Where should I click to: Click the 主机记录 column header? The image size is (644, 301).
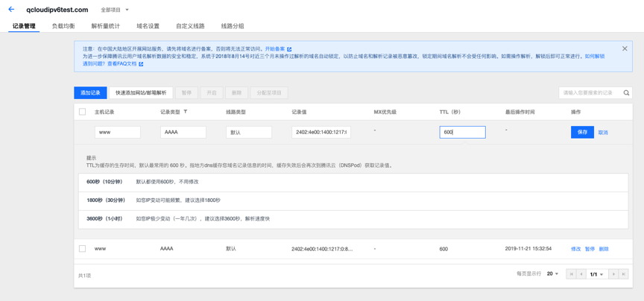pyautogui.click(x=104, y=112)
